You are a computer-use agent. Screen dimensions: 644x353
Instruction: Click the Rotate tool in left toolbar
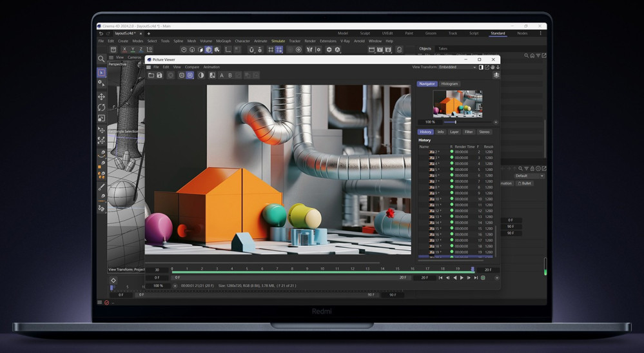click(101, 108)
